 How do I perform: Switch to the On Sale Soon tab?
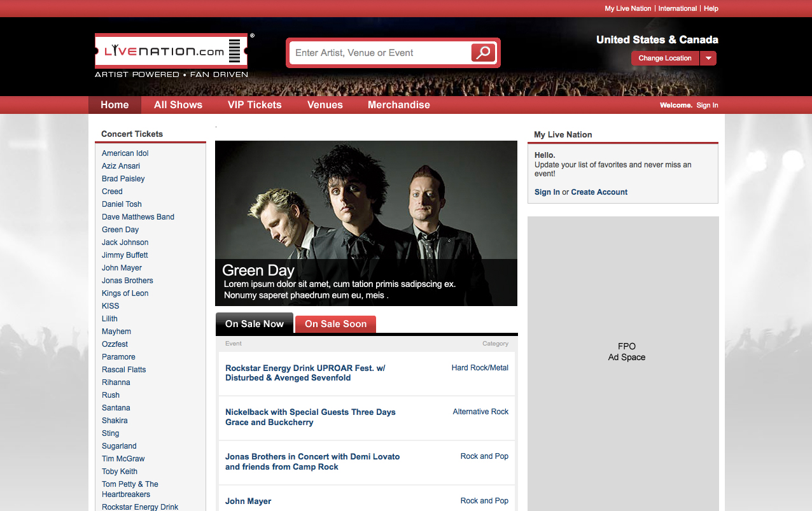[x=335, y=324]
